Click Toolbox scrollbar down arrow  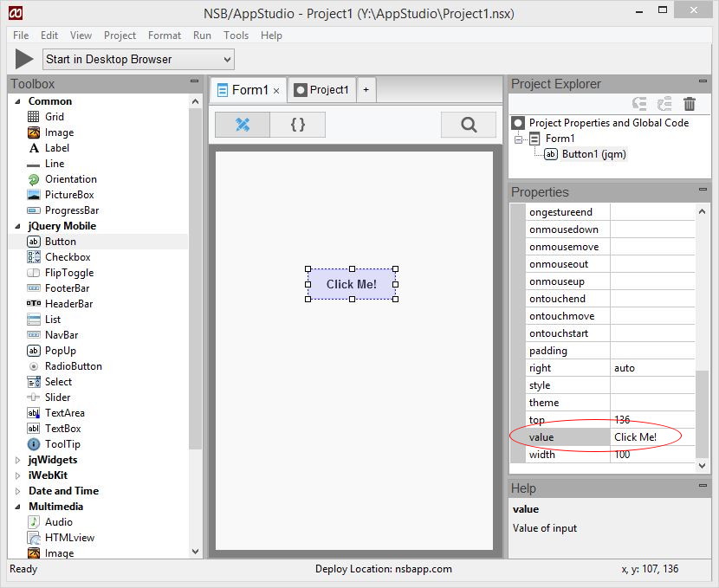click(195, 552)
